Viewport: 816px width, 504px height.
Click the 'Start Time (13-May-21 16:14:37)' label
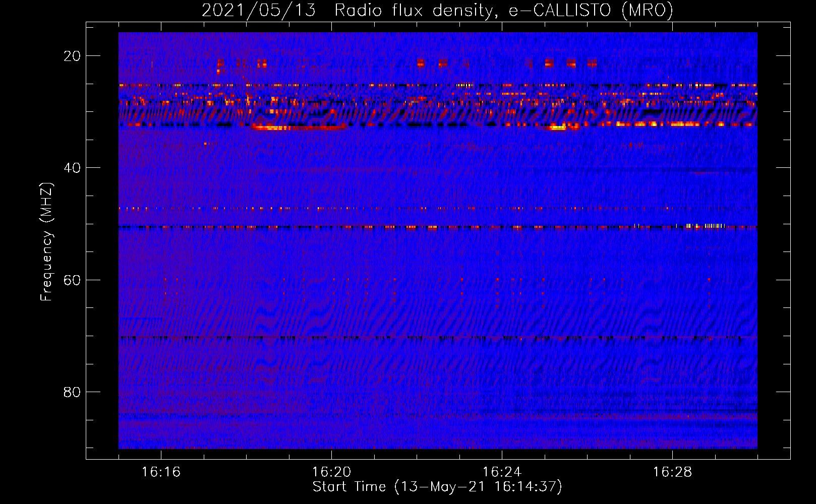[x=437, y=487]
